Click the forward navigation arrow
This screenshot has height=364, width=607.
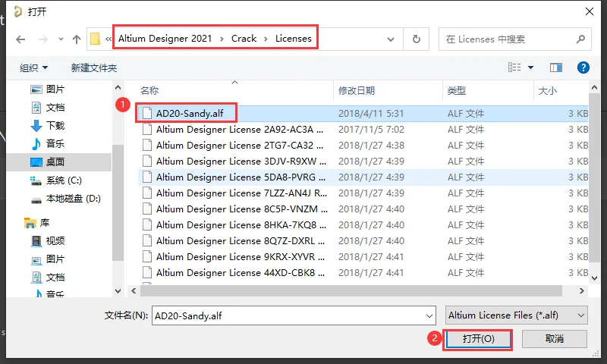[x=43, y=39]
